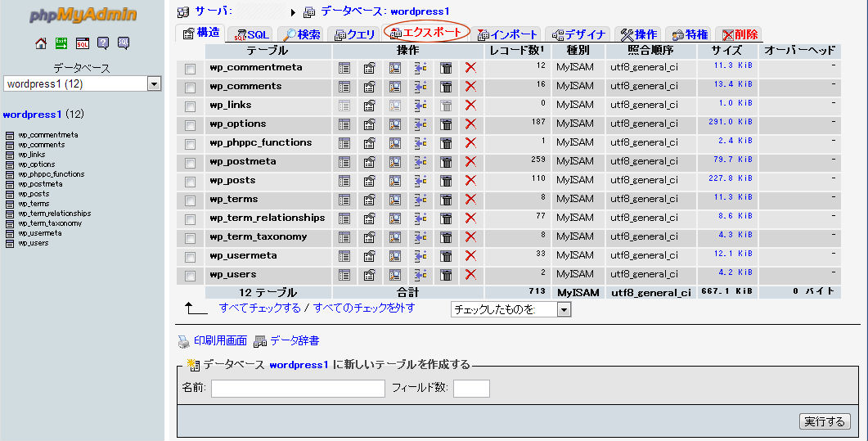Click the サーバ breadcrumb link

(x=214, y=11)
